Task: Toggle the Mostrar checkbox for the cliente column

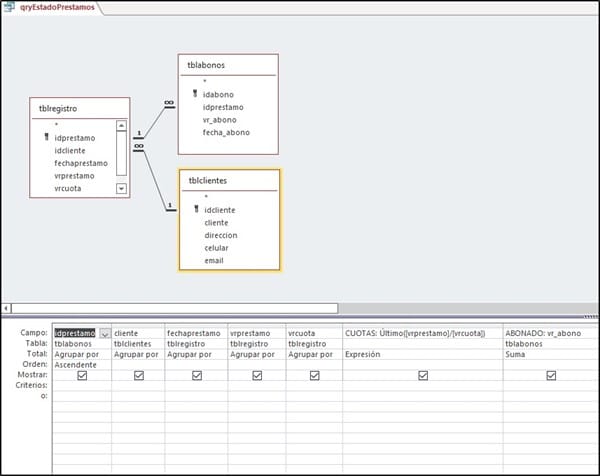Action: pyautogui.click(x=139, y=376)
